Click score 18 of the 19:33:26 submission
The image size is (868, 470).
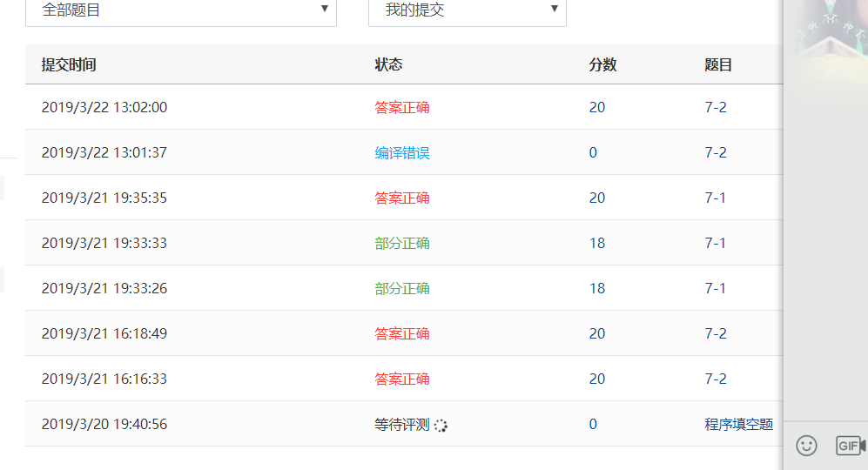tap(596, 289)
